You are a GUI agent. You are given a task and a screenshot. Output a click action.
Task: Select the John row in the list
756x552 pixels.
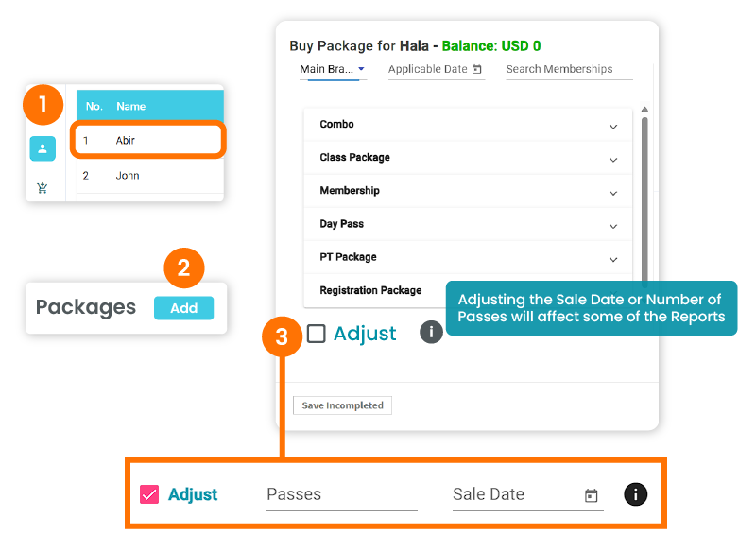click(x=147, y=176)
